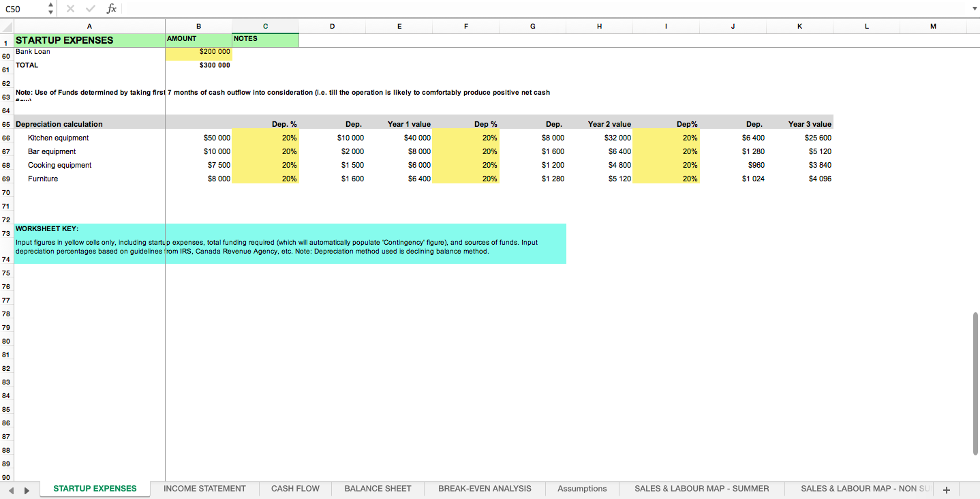Click the name box stepper arrows

[50, 9]
